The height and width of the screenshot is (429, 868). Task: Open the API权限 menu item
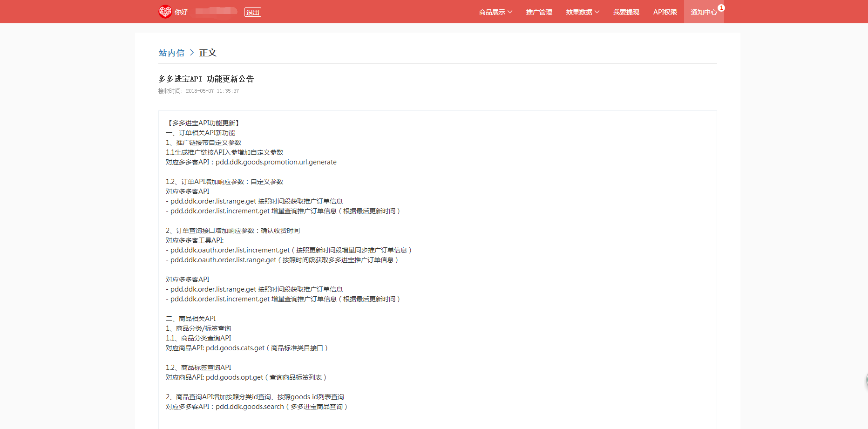665,12
